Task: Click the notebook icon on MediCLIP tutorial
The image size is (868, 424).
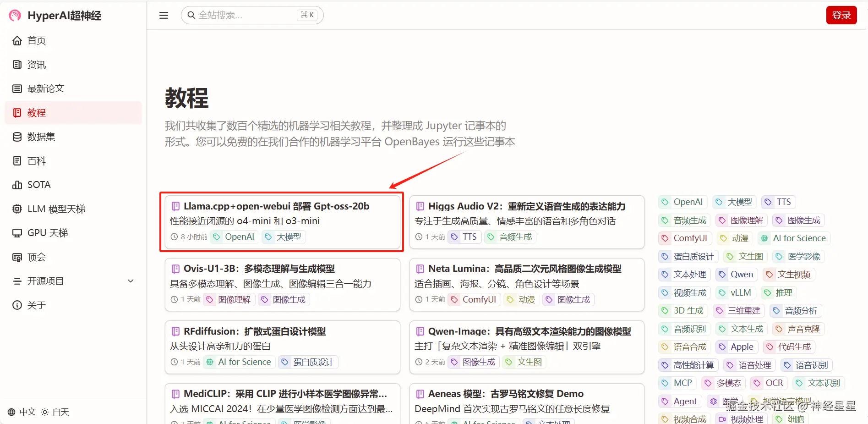Action: [x=175, y=394]
